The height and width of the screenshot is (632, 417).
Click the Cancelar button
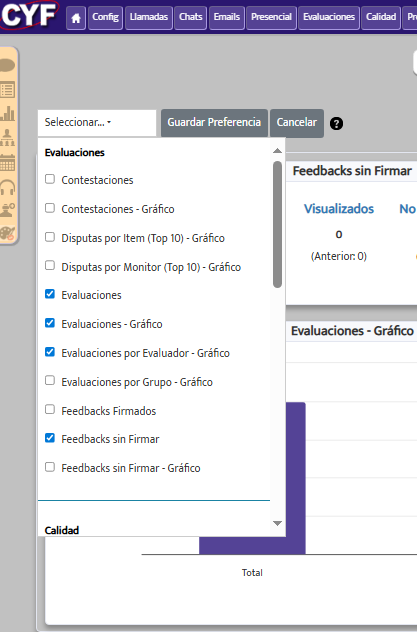(297, 123)
